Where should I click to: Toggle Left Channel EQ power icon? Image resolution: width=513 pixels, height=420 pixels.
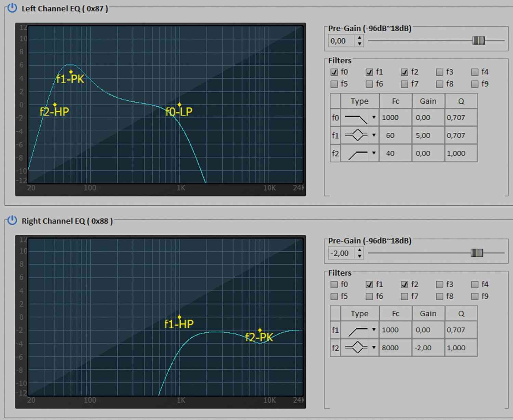tap(12, 8)
